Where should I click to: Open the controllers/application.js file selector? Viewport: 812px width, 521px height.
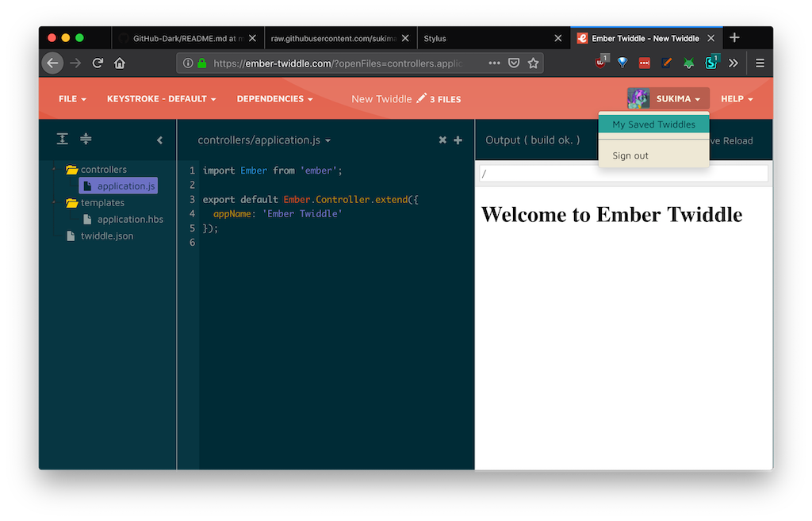coord(264,140)
